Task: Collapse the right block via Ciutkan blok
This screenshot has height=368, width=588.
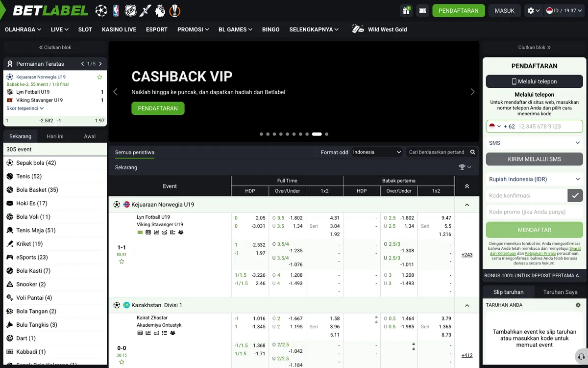Action: point(535,48)
